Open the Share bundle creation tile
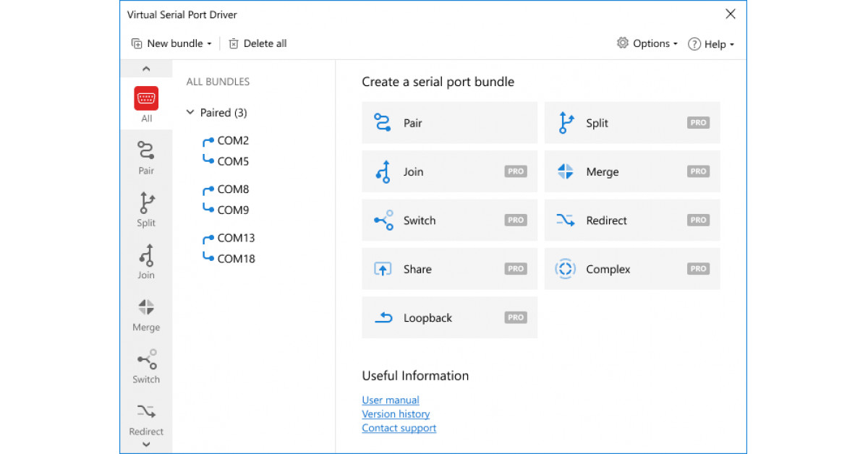 pos(449,268)
